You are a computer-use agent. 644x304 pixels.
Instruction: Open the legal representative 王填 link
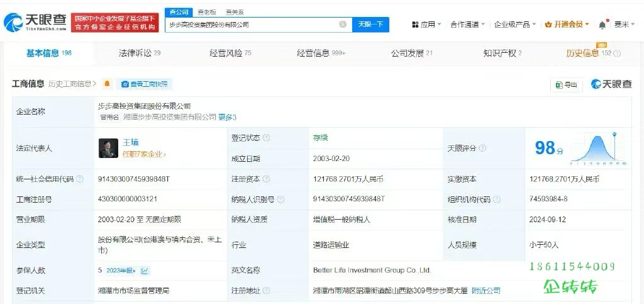coord(131,142)
